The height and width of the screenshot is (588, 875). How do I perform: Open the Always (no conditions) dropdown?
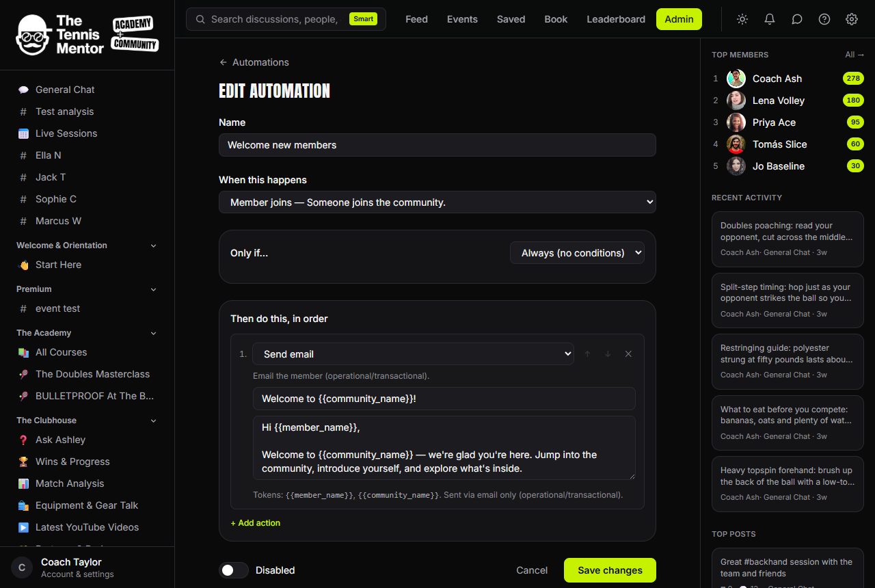click(x=578, y=253)
